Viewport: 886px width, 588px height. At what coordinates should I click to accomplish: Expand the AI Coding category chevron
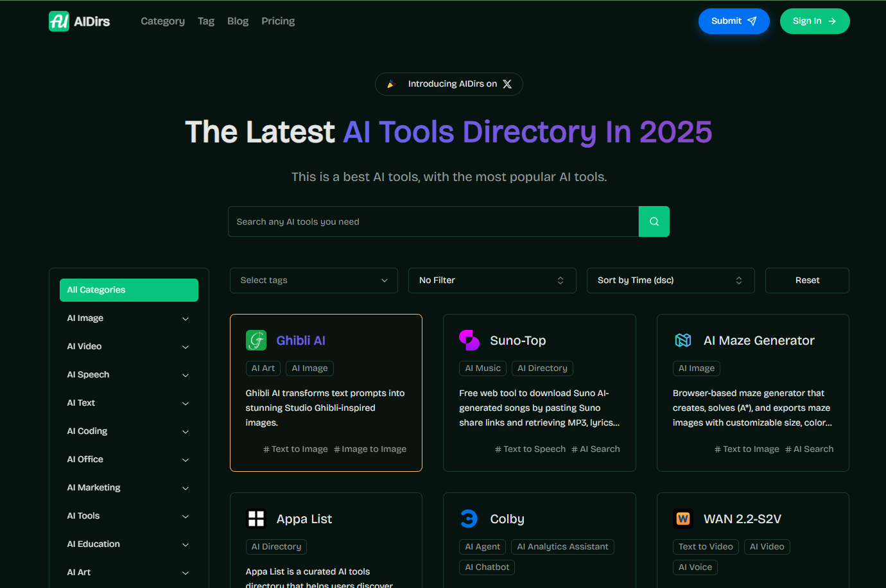(186, 431)
